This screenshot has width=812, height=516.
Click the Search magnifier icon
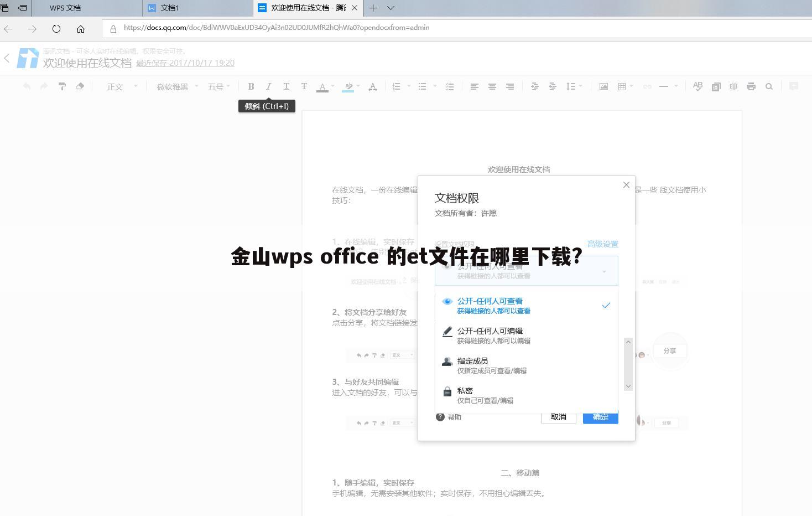(x=769, y=86)
